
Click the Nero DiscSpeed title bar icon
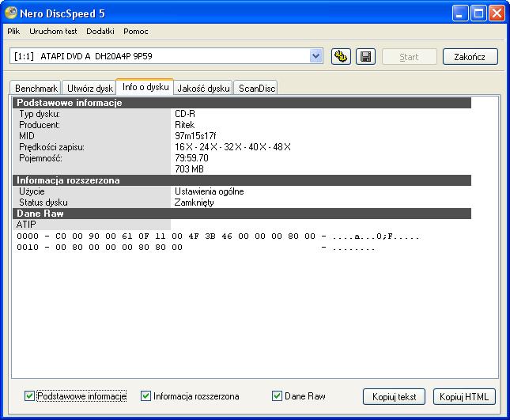[x=11, y=13]
